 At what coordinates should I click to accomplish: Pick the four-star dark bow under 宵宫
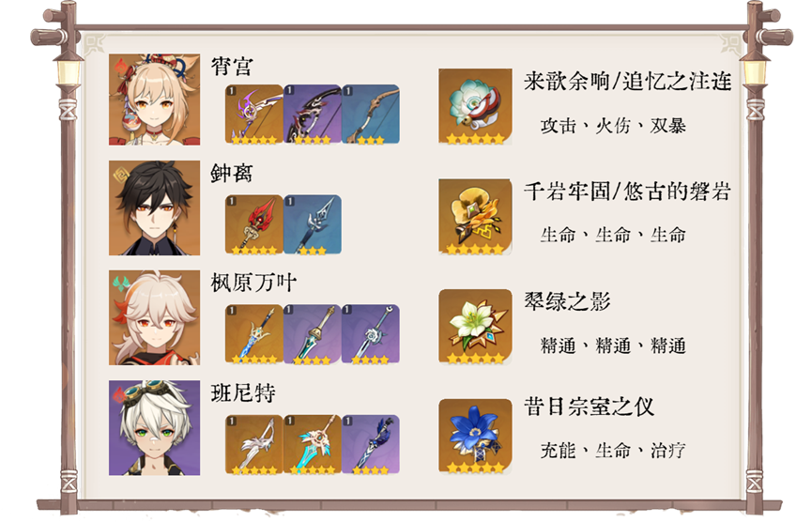click(313, 114)
